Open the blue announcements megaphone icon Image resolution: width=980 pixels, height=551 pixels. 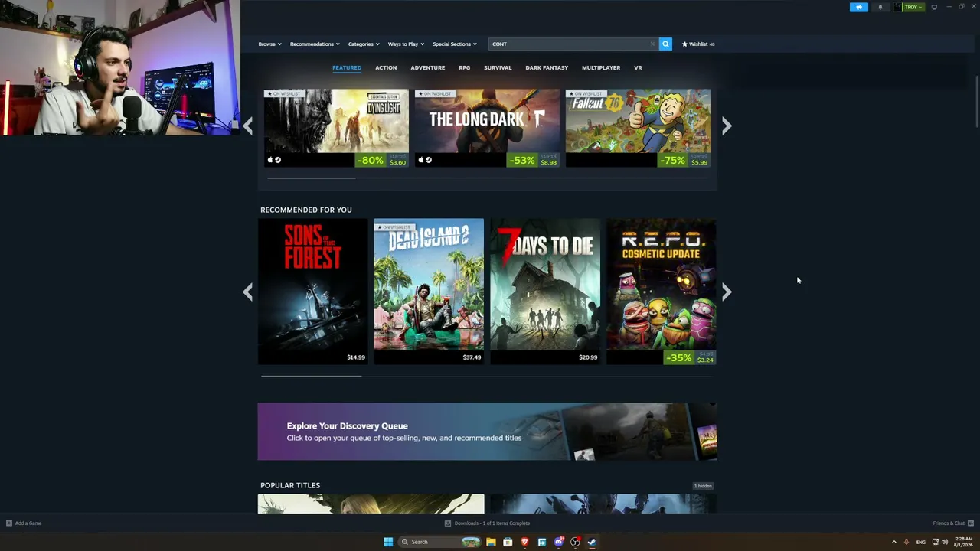(x=859, y=7)
